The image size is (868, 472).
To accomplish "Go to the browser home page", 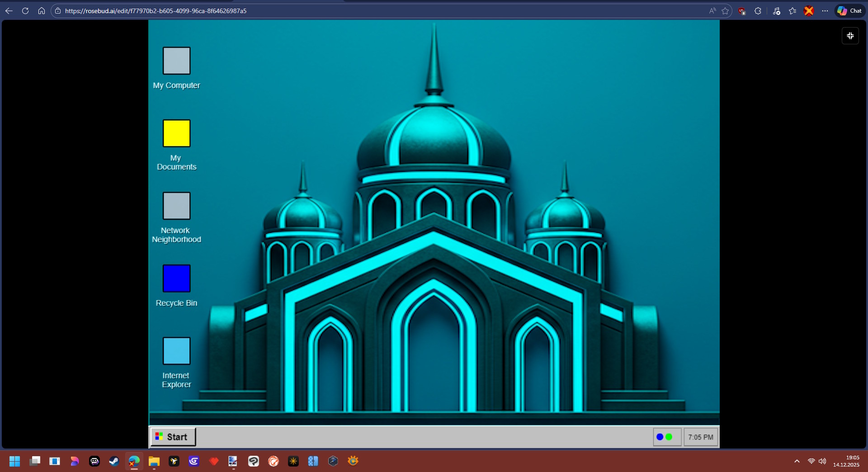I will click(42, 11).
